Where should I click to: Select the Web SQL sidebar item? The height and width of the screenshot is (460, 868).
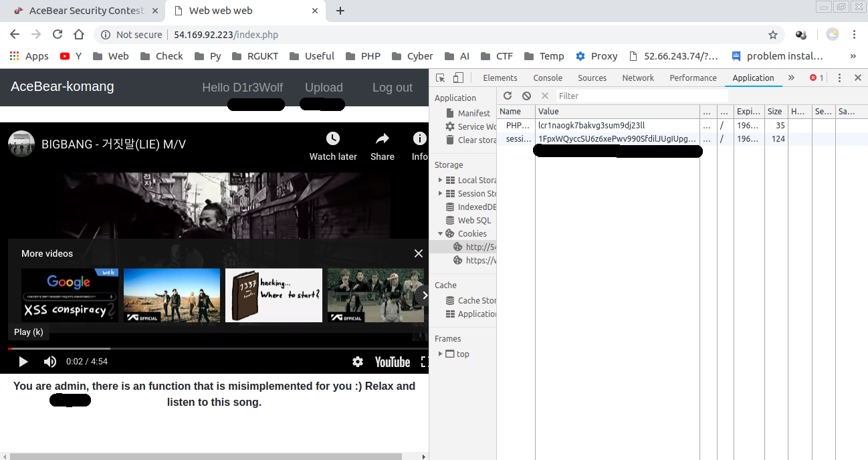469,220
